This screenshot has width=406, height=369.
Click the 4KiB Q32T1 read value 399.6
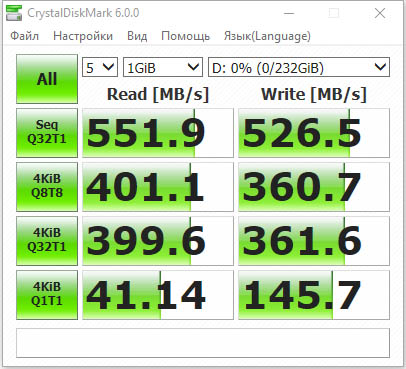tap(158, 241)
